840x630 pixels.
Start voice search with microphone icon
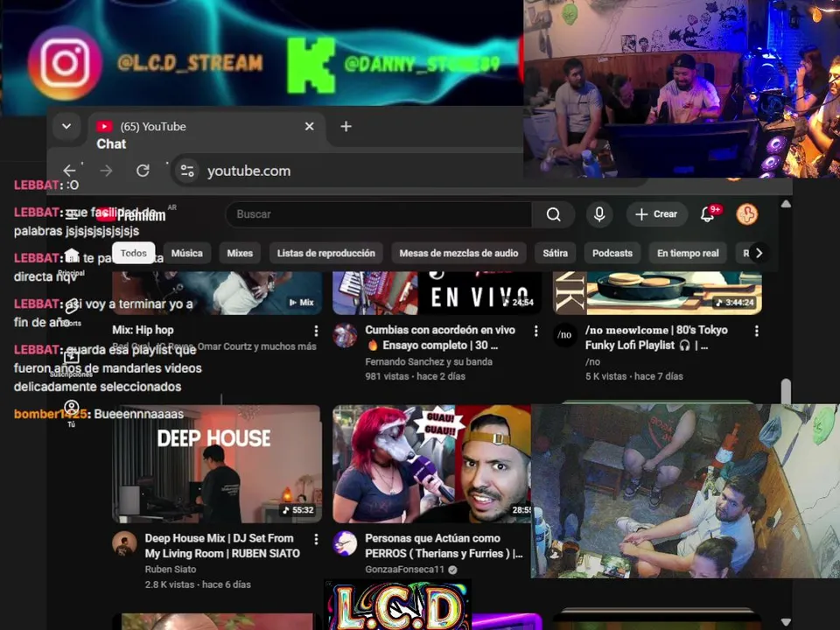click(598, 214)
